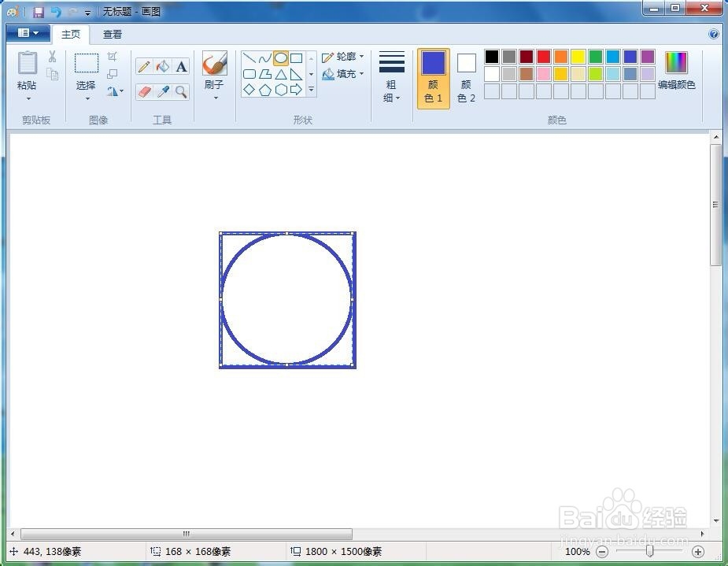Open the Brushes dropdown arrow
This screenshot has width=728, height=566.
click(x=216, y=98)
